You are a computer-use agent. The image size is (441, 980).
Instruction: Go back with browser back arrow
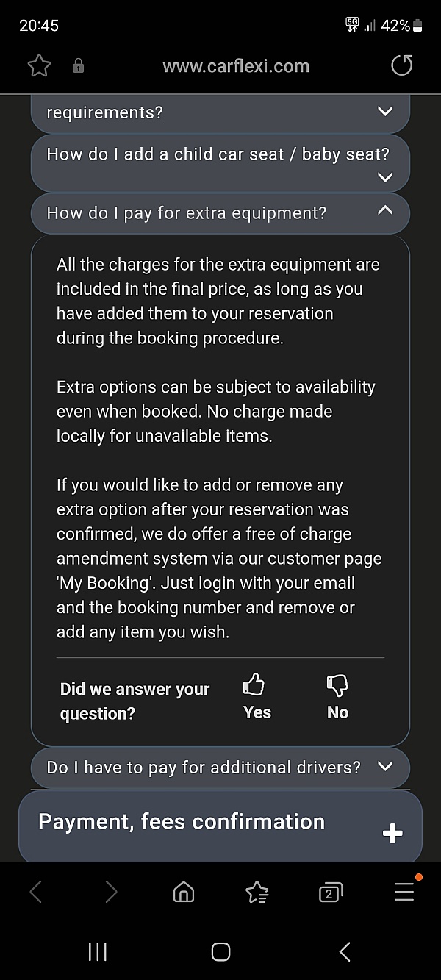[x=36, y=892]
